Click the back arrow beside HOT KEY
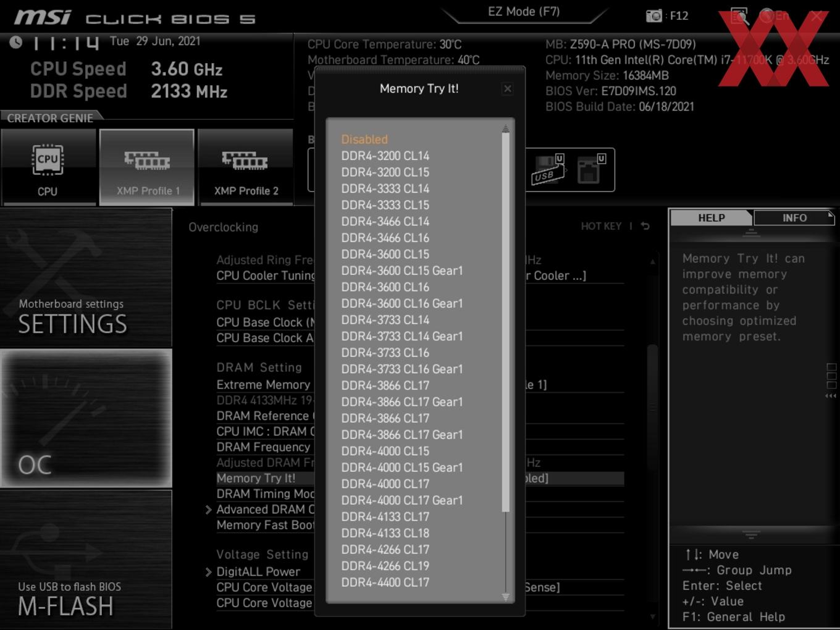The height and width of the screenshot is (630, 840). point(645,226)
